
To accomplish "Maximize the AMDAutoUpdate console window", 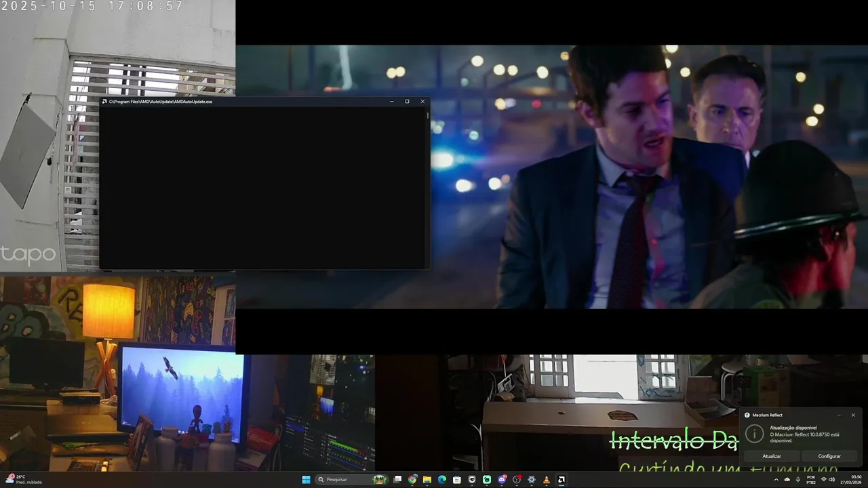I will pyautogui.click(x=407, y=102).
